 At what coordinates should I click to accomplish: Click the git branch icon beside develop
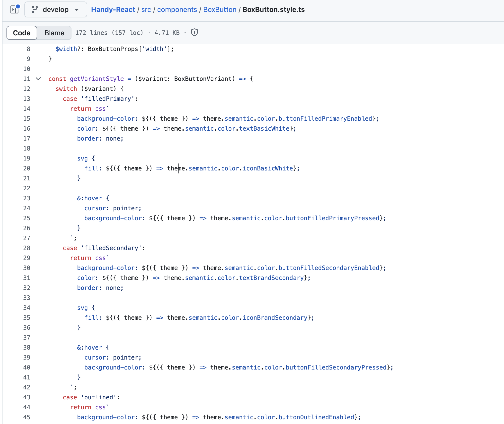pos(35,9)
